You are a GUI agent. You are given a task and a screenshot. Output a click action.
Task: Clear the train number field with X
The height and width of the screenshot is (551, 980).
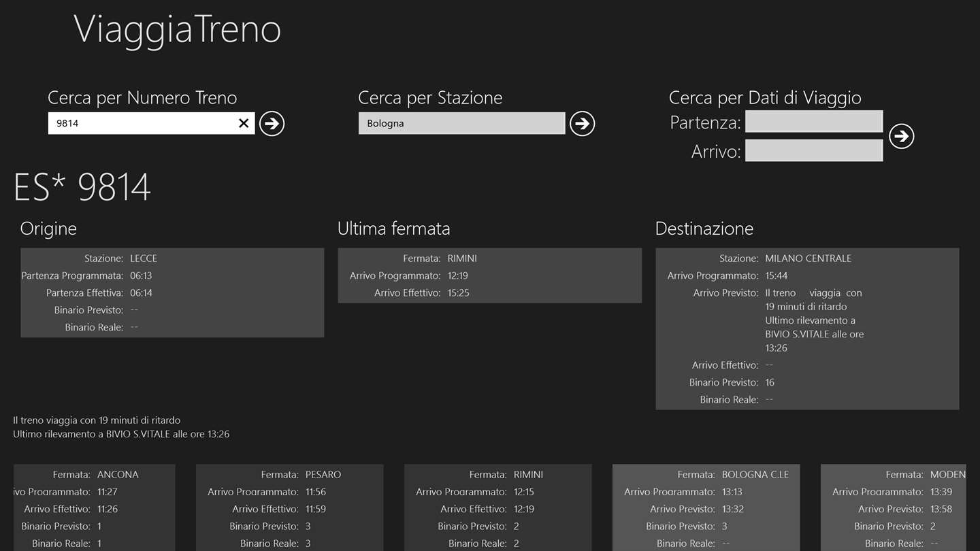tap(244, 123)
